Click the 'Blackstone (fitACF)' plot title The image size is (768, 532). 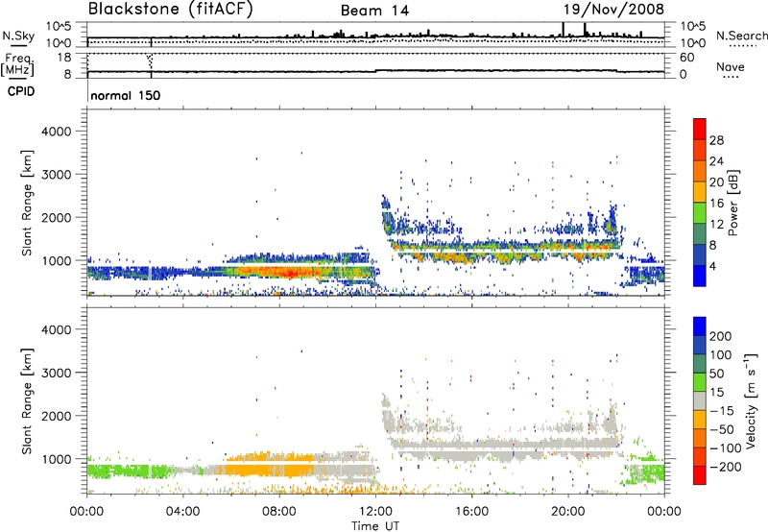(170, 9)
